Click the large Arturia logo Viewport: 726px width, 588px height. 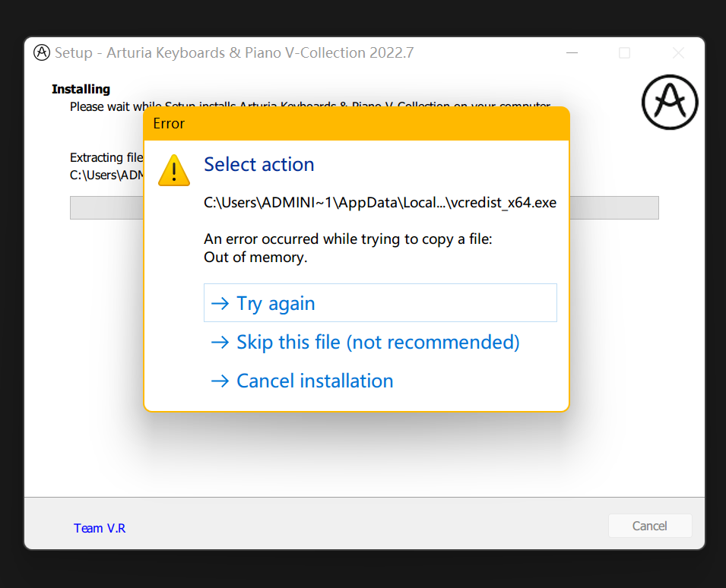[670, 102]
